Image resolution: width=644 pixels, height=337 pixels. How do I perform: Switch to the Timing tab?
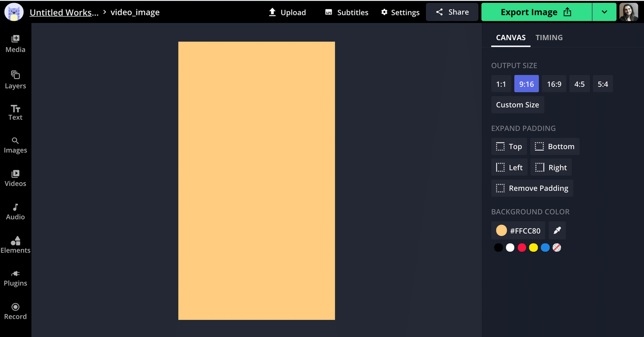(x=549, y=37)
